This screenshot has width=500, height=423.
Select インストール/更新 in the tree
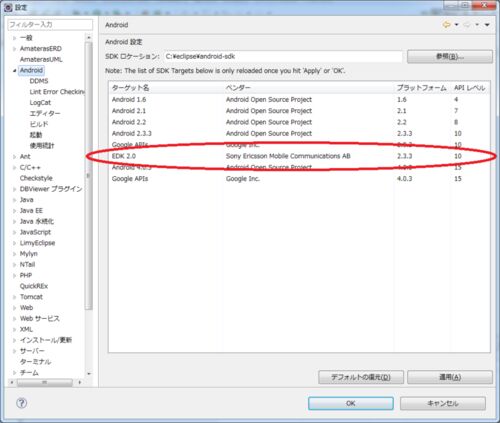(x=46, y=340)
